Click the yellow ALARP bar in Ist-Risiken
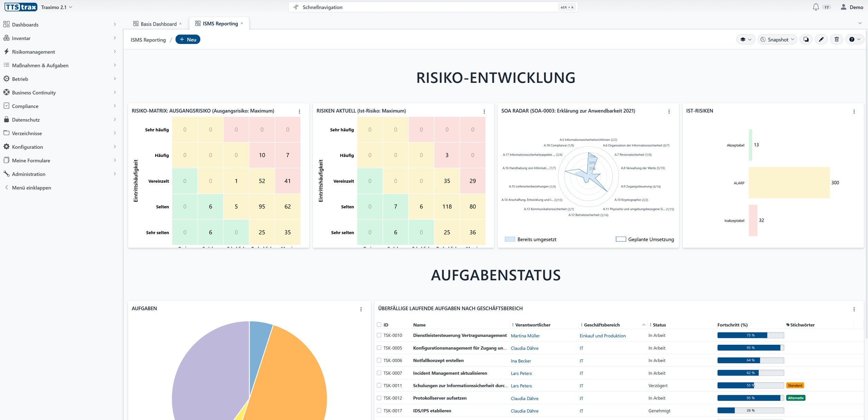The image size is (868, 420). click(x=789, y=183)
